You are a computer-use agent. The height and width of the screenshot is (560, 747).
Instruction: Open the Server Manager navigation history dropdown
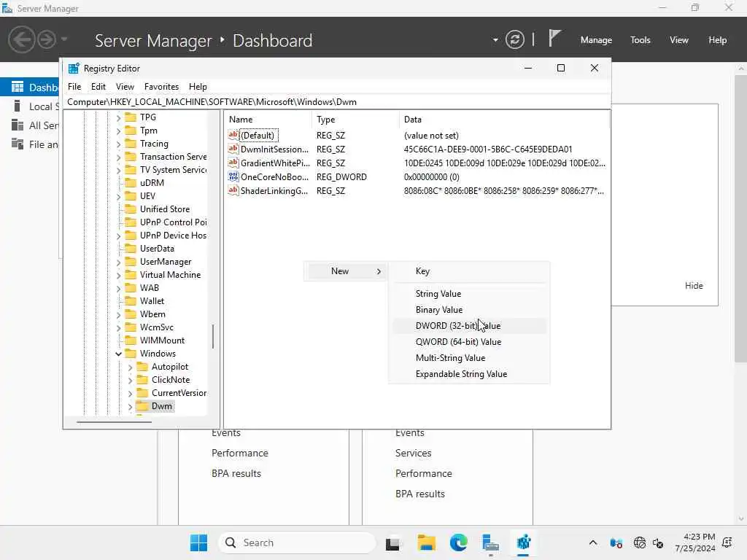pos(64,39)
